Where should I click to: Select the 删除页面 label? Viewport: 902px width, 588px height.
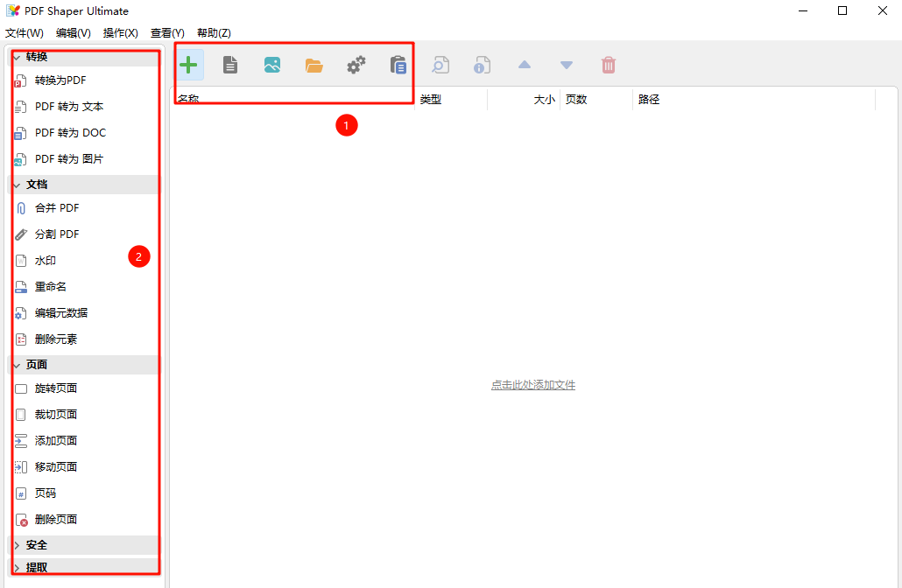coord(56,520)
